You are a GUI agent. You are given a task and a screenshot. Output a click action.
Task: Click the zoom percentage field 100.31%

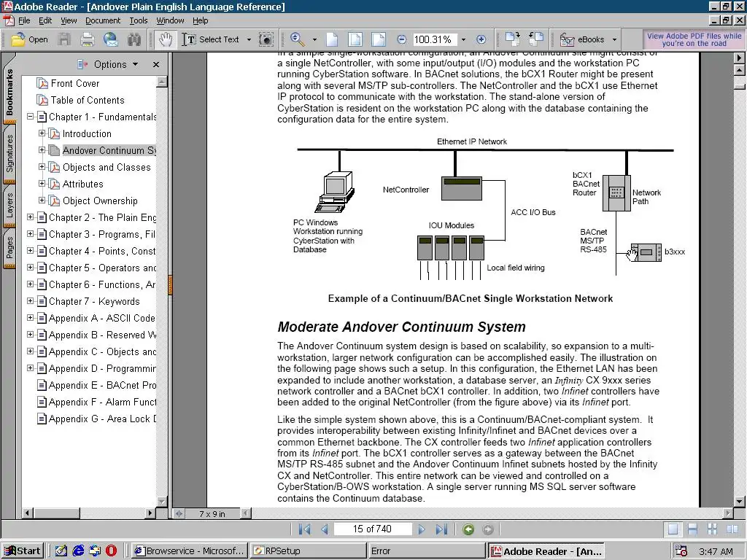point(434,39)
